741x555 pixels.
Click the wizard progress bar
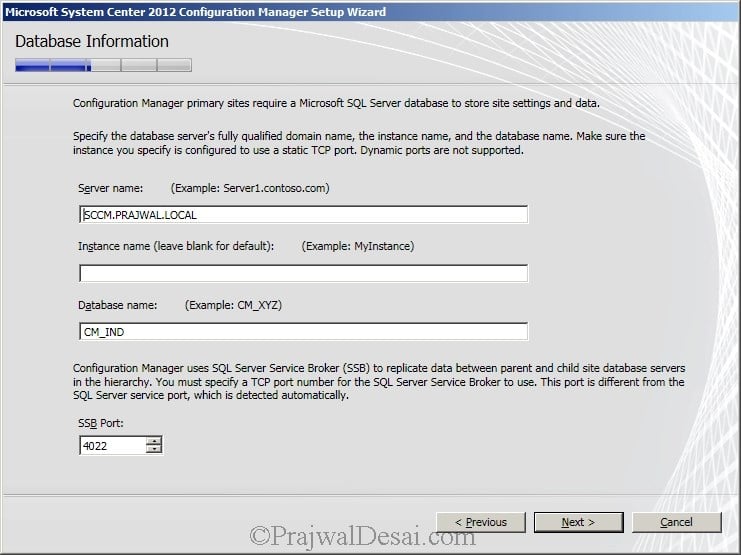coord(103,65)
